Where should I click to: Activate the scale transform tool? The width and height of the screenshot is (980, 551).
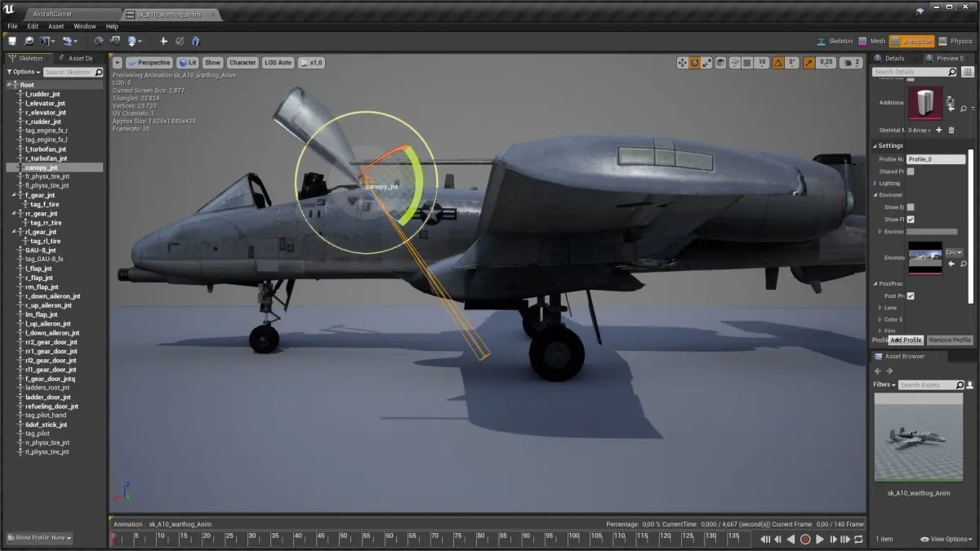(x=707, y=62)
